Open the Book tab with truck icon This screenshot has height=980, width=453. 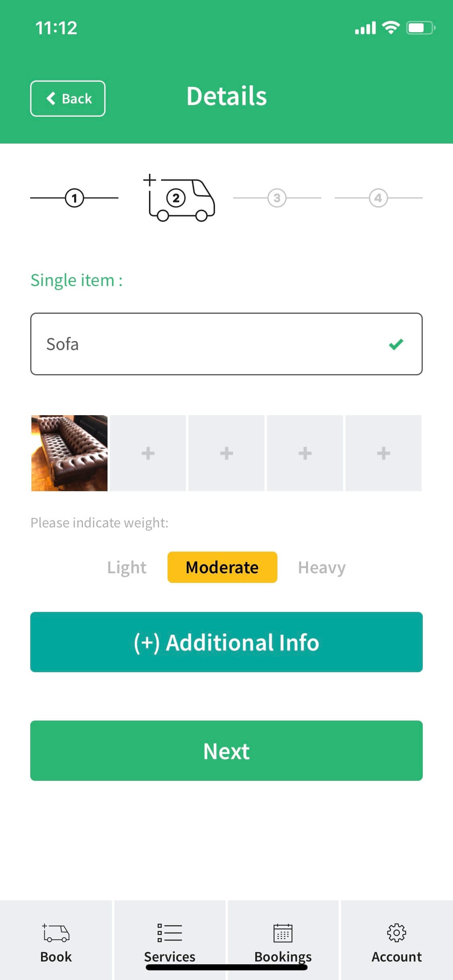click(56, 940)
